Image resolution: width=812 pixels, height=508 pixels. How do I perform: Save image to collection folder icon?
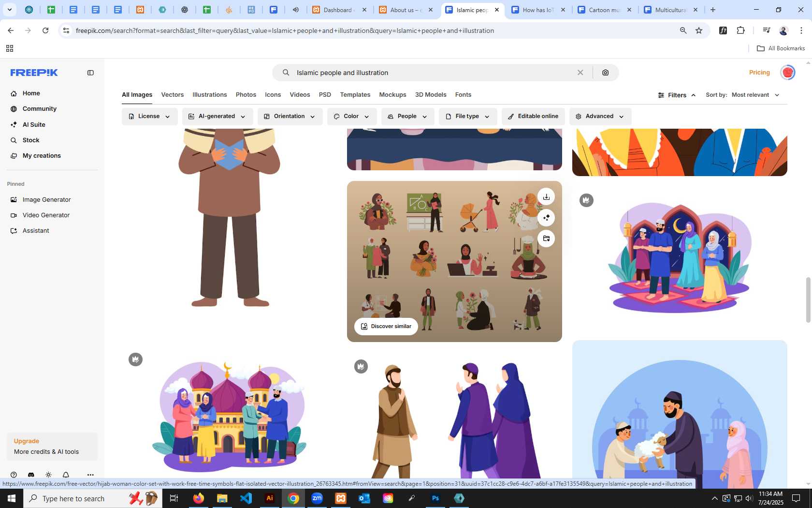[546, 239]
